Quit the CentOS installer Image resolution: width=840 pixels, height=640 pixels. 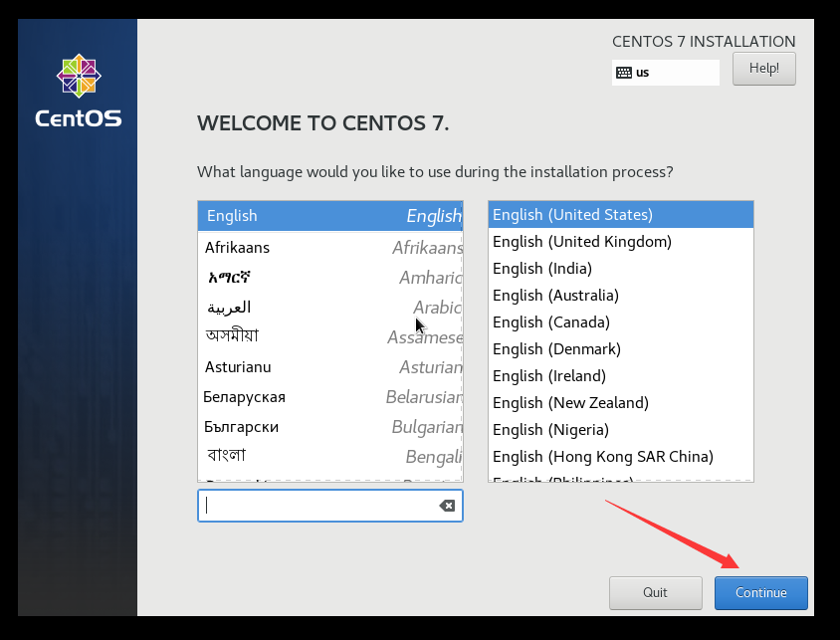[655, 592]
